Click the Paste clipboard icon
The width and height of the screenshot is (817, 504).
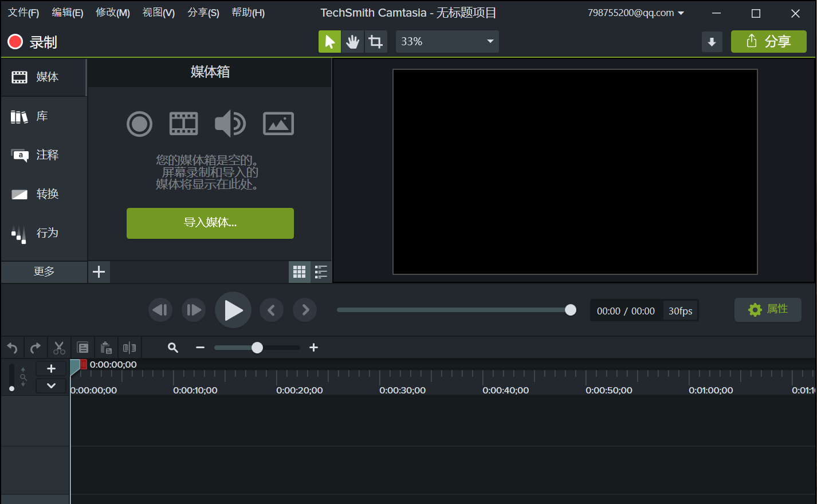[106, 348]
